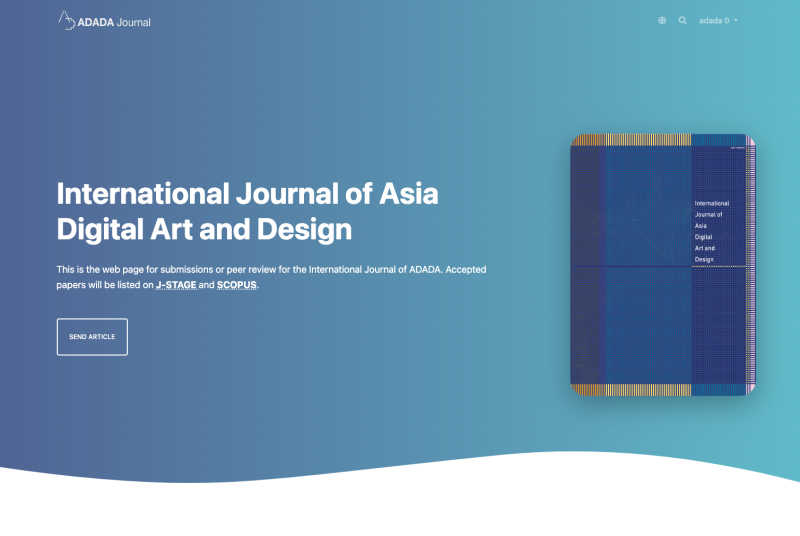The height and width of the screenshot is (536, 800).
Task: Click the search magnifier icon
Action: (683, 20)
